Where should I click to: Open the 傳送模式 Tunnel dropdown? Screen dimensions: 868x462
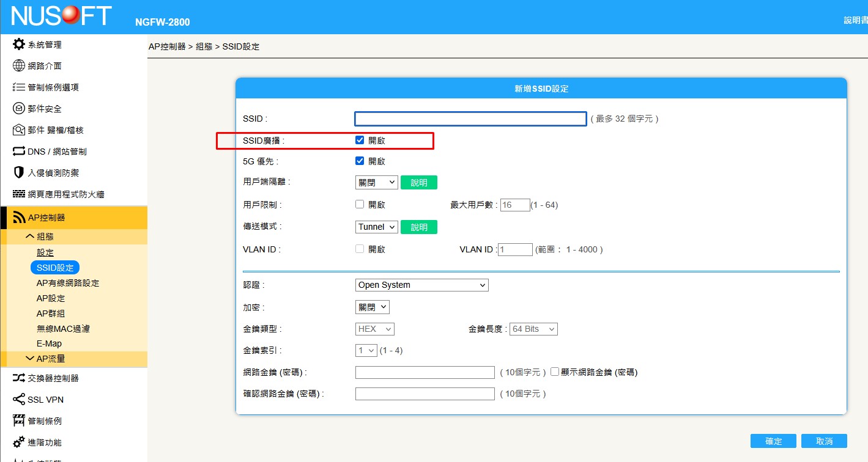pyautogui.click(x=376, y=227)
